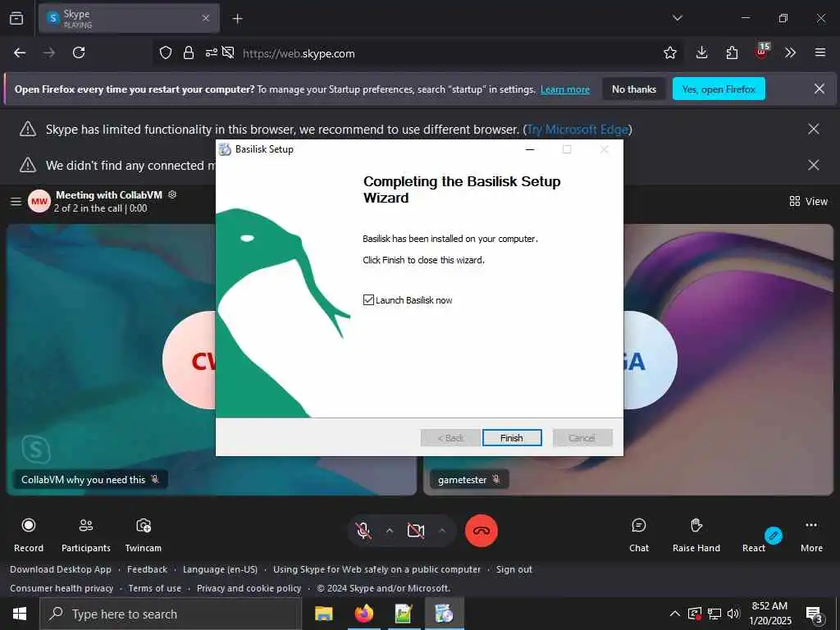The image size is (840, 630).
Task: Open Extensions puzzle icon
Action: (x=732, y=52)
